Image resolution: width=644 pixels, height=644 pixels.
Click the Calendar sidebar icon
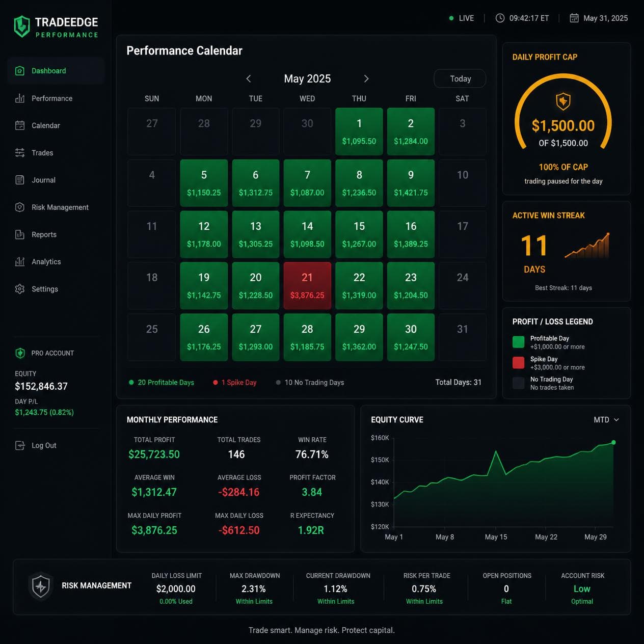tap(20, 125)
